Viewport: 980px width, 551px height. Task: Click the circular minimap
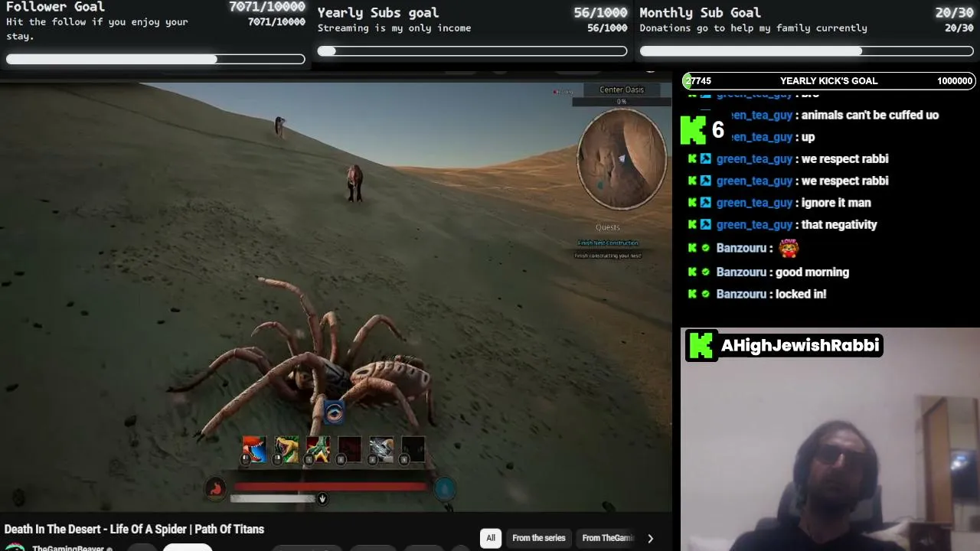click(622, 158)
